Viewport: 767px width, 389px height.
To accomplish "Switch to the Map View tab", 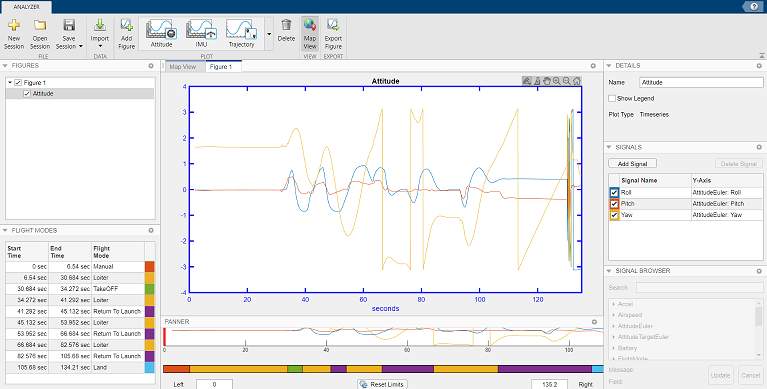I will point(183,67).
